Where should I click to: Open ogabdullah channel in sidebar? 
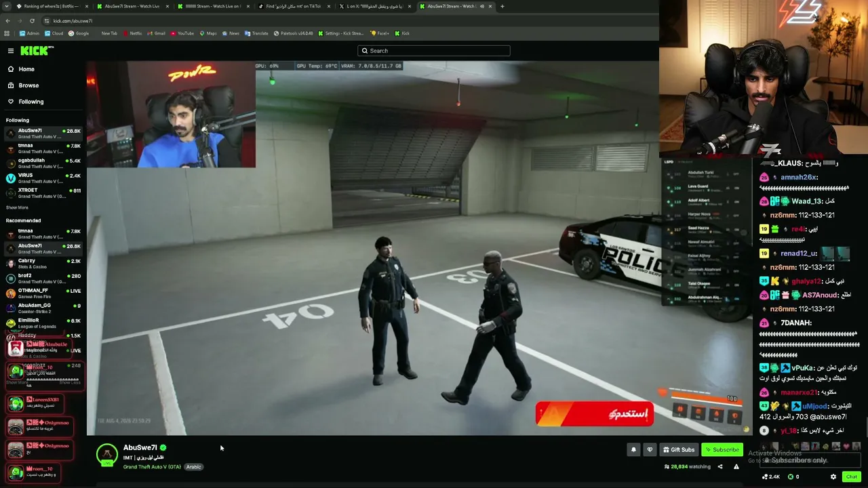click(43, 163)
